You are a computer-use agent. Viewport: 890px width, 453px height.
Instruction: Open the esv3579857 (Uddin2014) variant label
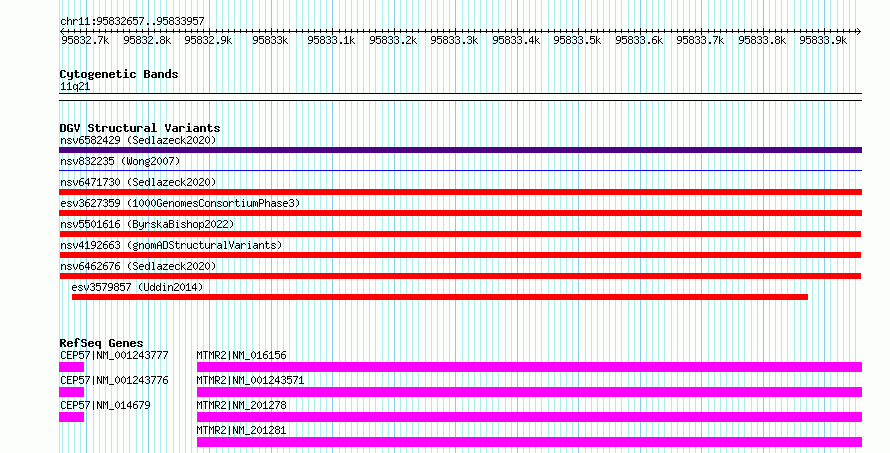(137, 287)
